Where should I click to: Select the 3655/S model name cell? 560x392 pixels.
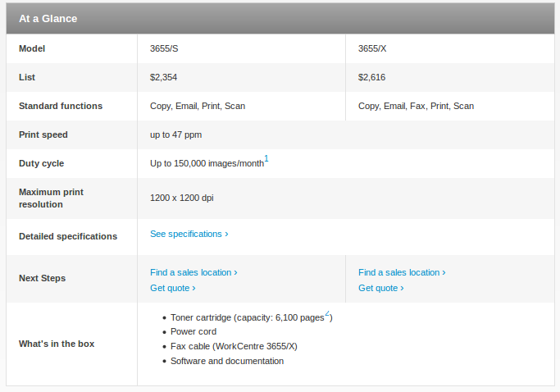(x=165, y=48)
